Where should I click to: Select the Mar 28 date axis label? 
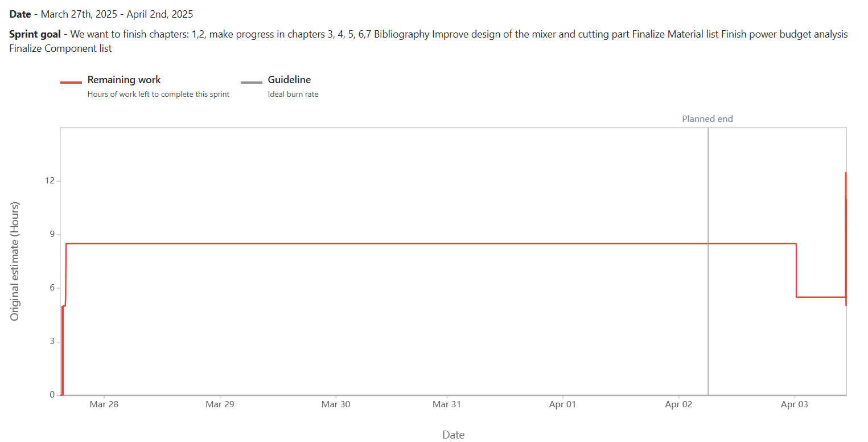point(104,405)
